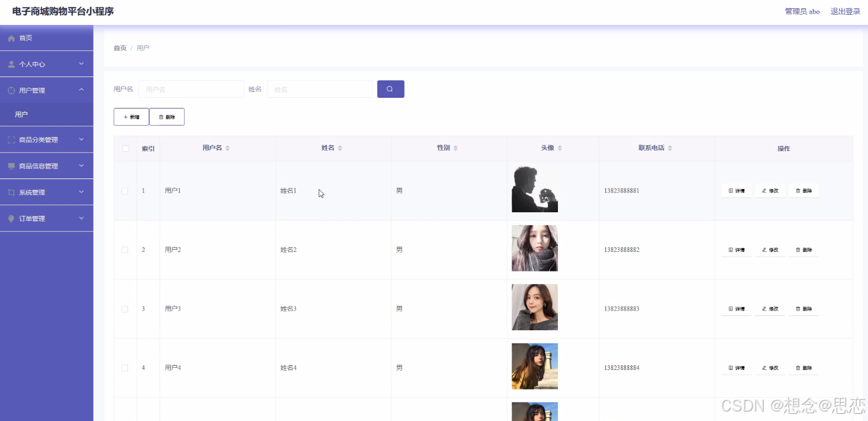Click phone number 13823888884
The width and height of the screenshot is (868, 421).
[x=622, y=368]
